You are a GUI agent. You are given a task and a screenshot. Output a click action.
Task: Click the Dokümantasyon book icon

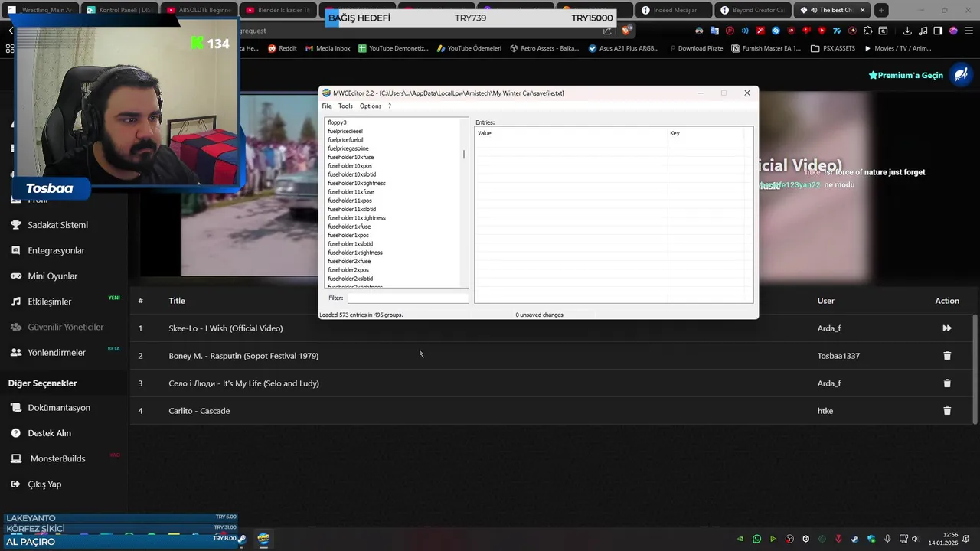pos(15,408)
